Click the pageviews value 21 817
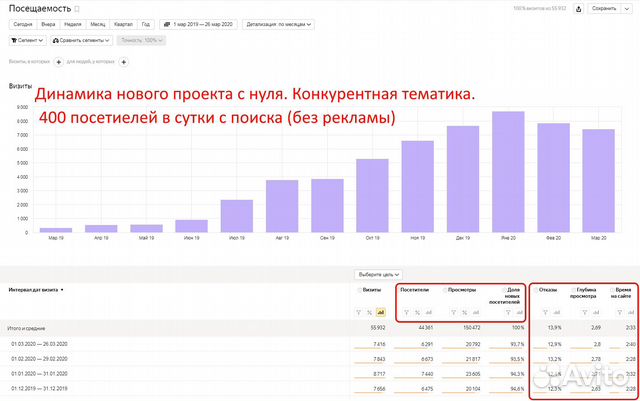 click(x=473, y=359)
